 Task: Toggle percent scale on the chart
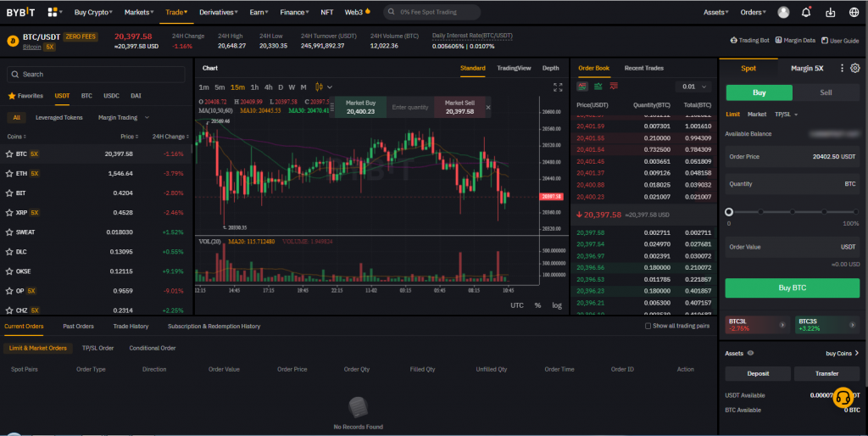[537, 305]
